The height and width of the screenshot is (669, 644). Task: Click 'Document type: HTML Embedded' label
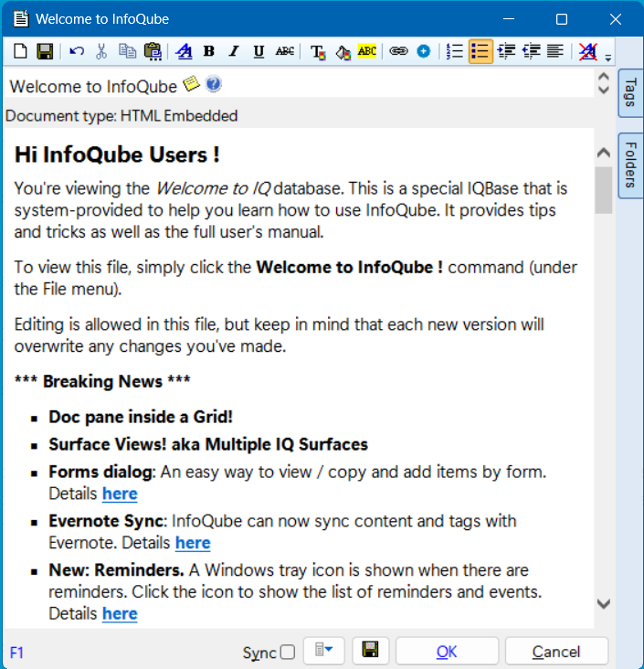point(121,116)
